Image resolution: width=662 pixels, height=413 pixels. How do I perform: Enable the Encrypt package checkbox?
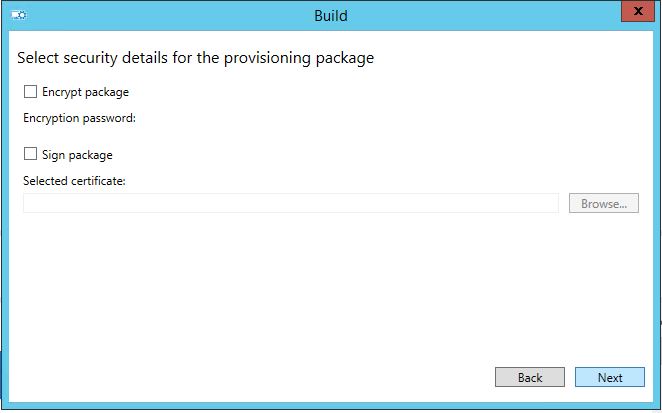click(30, 92)
